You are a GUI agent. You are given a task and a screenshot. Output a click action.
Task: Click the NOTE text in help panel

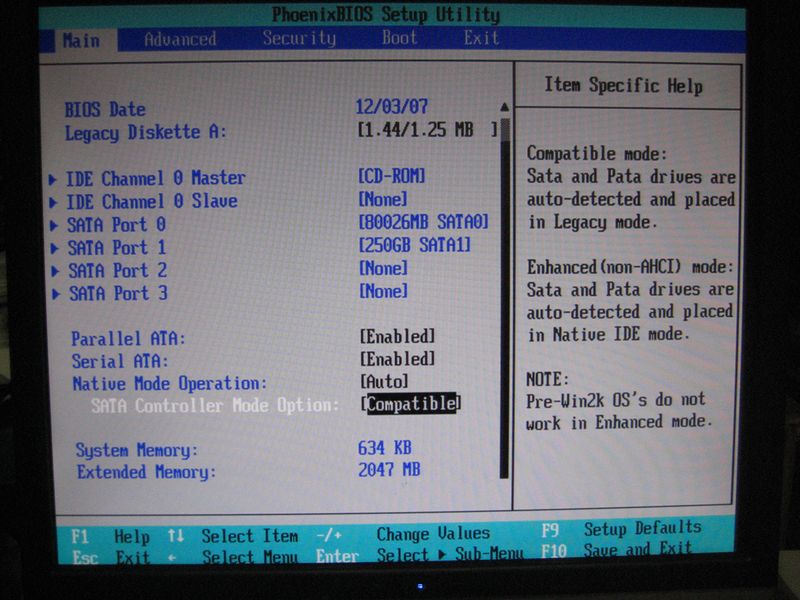547,380
